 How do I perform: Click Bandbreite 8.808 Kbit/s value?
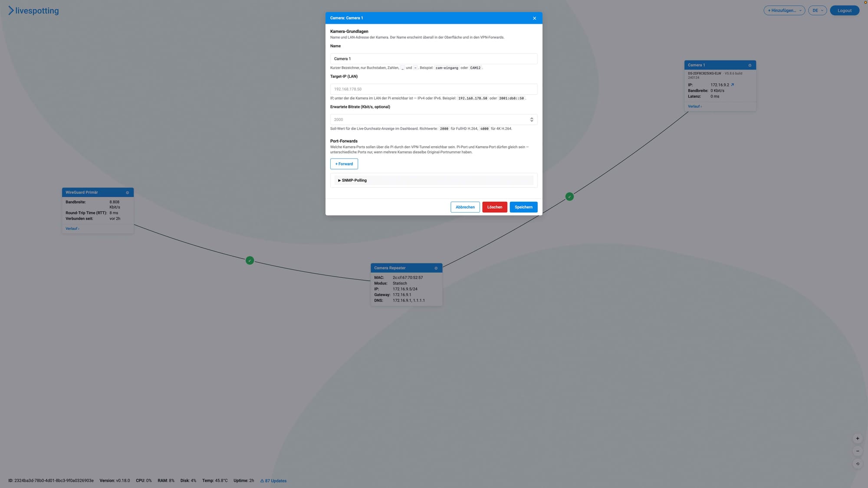[x=115, y=205]
